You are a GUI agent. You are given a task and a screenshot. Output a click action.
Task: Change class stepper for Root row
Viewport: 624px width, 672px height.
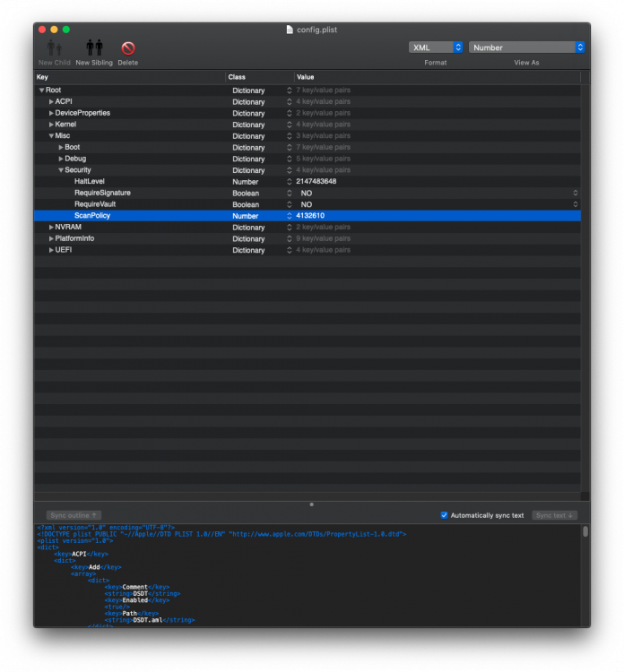pos(289,90)
